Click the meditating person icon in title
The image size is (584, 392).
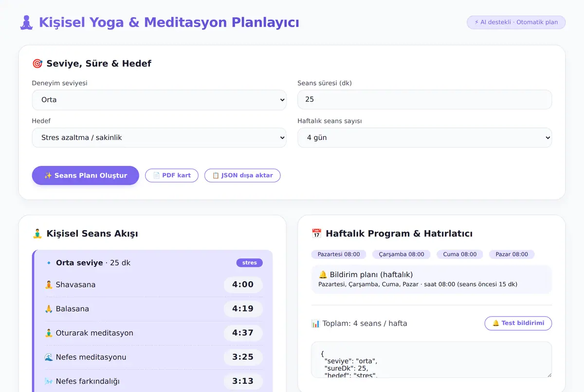point(26,22)
